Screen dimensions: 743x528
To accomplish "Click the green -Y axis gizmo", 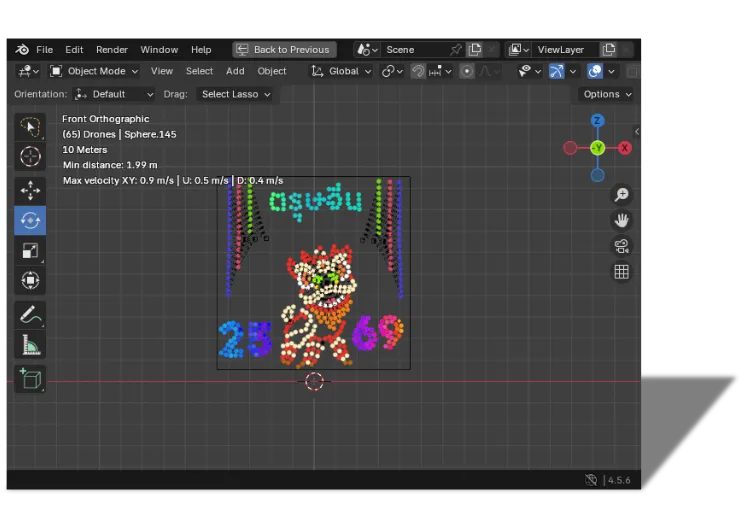I will (598, 148).
